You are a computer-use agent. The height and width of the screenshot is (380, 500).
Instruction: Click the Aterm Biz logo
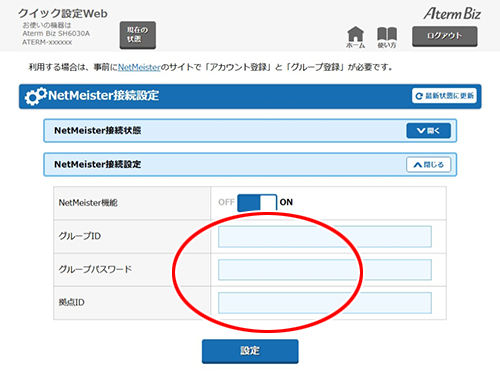(x=452, y=14)
